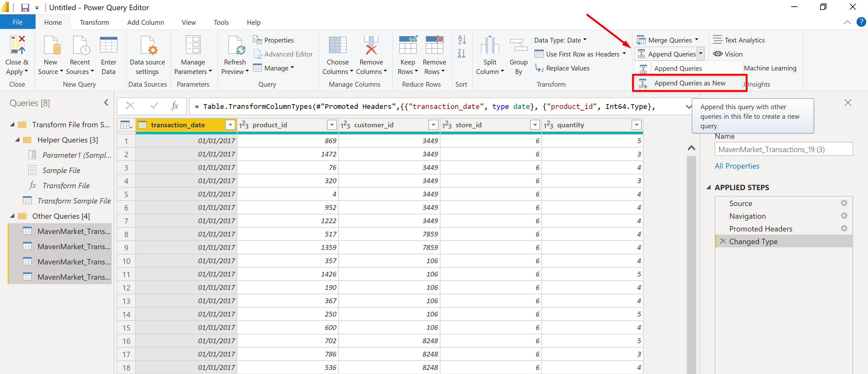
Task: Open the New Source icon
Action: tap(52, 45)
